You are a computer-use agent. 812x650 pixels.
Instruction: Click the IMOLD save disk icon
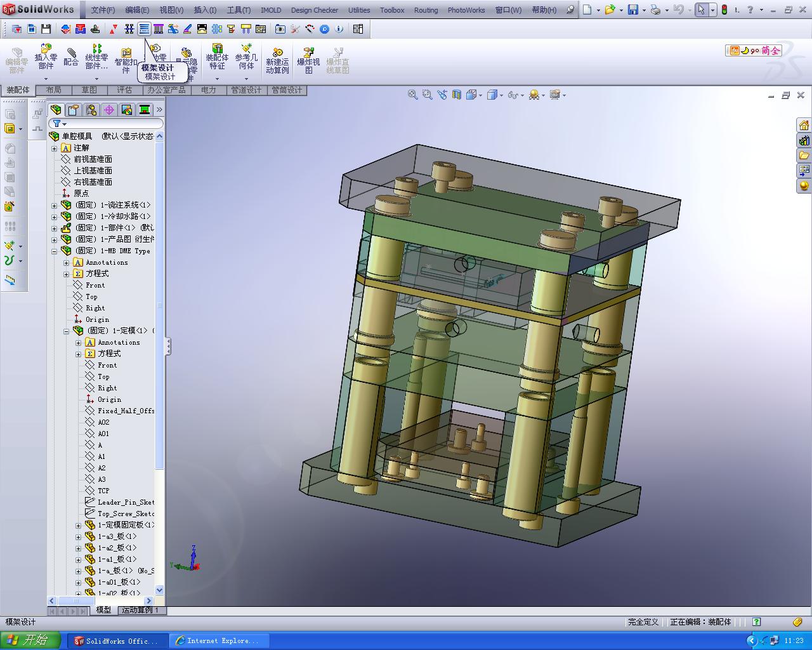tap(46, 29)
